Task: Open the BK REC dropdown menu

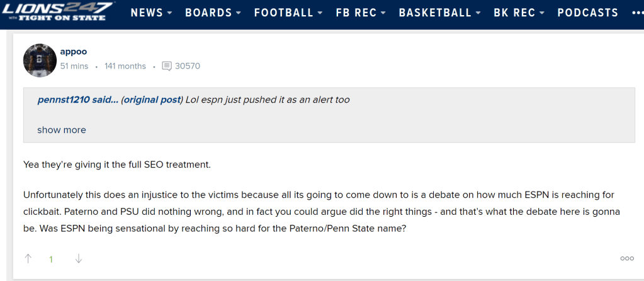Action: (519, 13)
